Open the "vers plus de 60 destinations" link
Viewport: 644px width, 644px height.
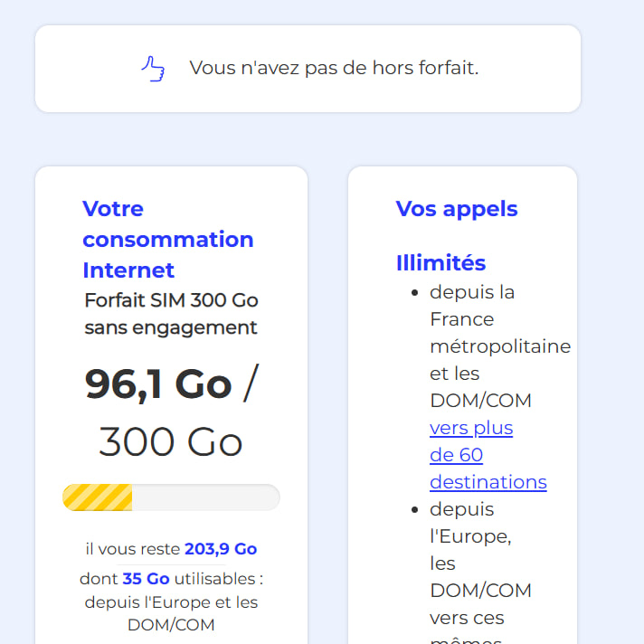[x=487, y=455]
